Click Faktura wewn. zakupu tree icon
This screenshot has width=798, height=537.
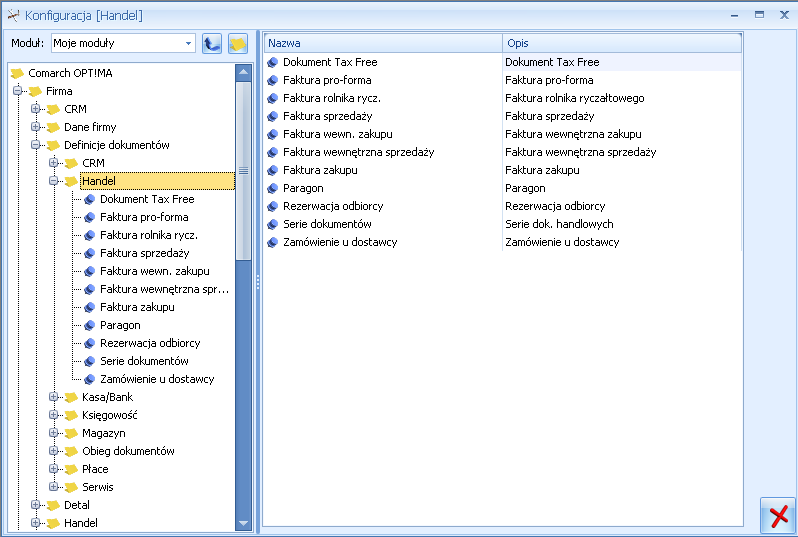pyautogui.click(x=90, y=271)
